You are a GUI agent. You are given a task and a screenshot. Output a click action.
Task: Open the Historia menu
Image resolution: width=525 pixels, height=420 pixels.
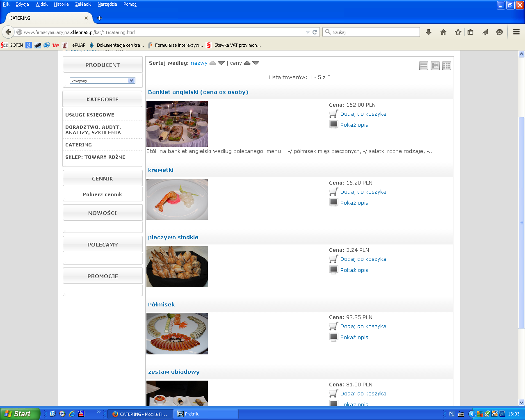click(x=61, y=4)
